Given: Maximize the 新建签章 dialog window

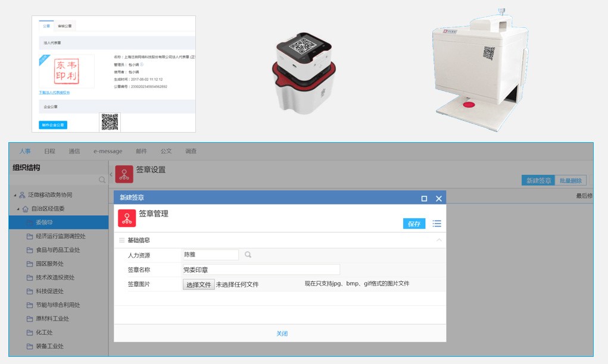Looking at the screenshot, I should [424, 199].
